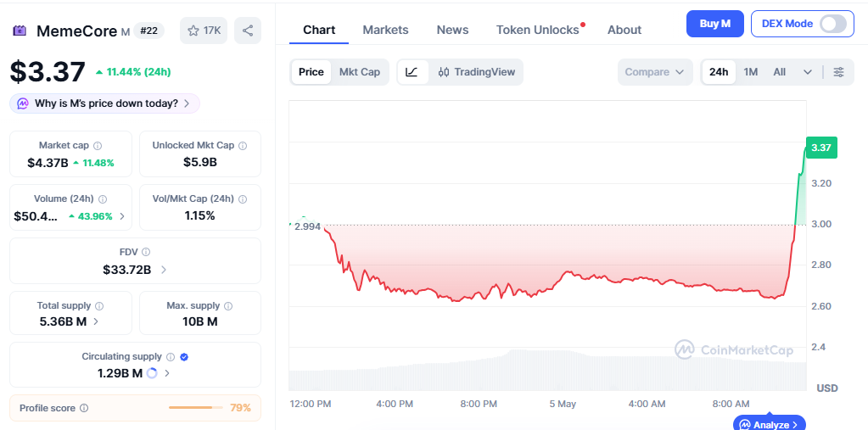
Task: Click the Analyze button
Action: [x=770, y=424]
